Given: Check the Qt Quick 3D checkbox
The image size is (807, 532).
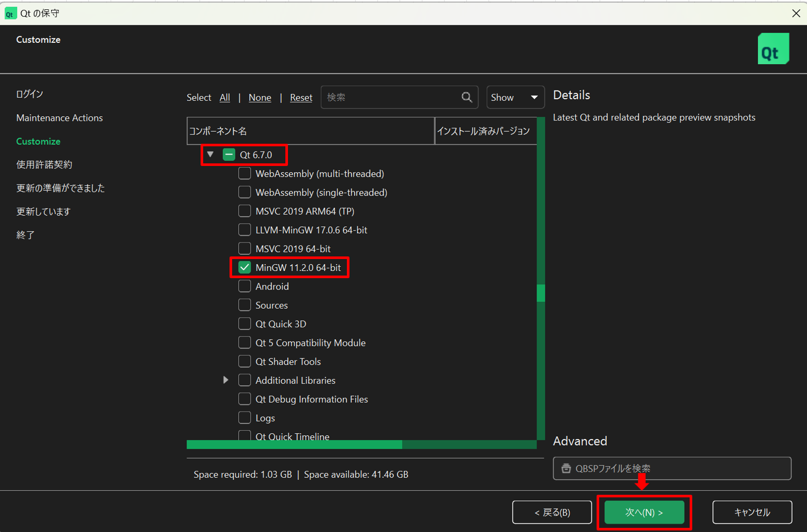Looking at the screenshot, I should [245, 324].
